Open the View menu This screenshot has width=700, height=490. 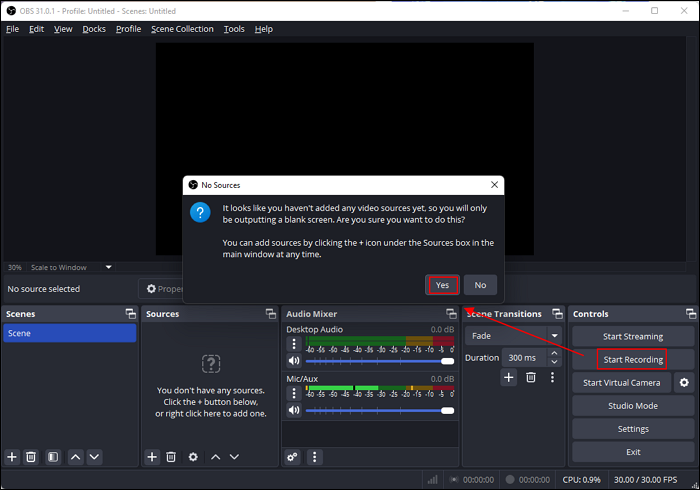tap(63, 29)
